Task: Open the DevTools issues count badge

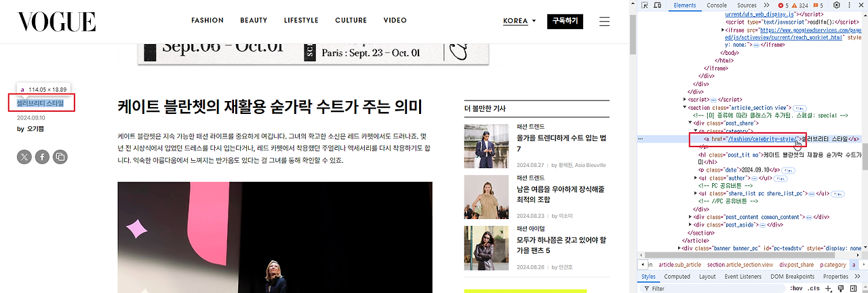Action: [x=820, y=5]
